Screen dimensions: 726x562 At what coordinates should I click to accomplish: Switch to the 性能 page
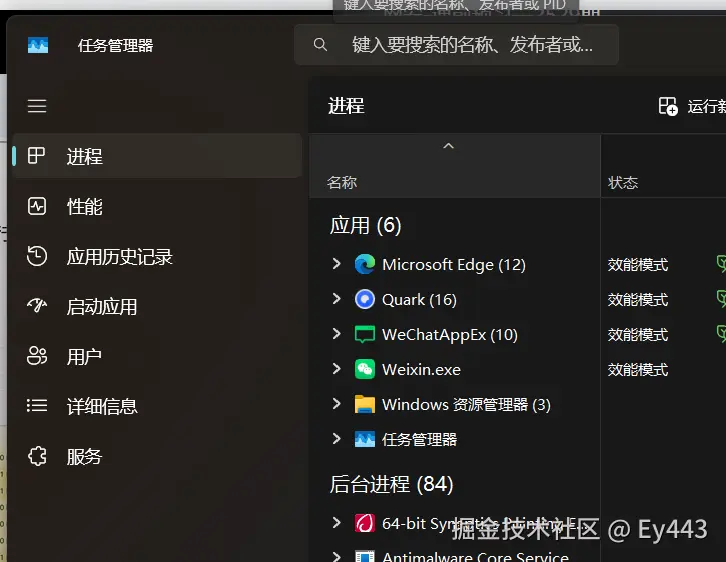coord(157,206)
